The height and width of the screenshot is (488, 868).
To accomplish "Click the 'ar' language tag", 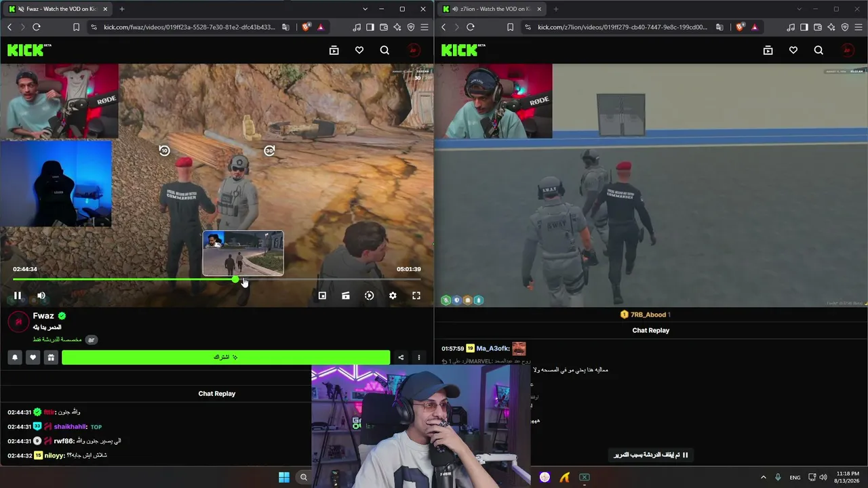I will point(92,340).
